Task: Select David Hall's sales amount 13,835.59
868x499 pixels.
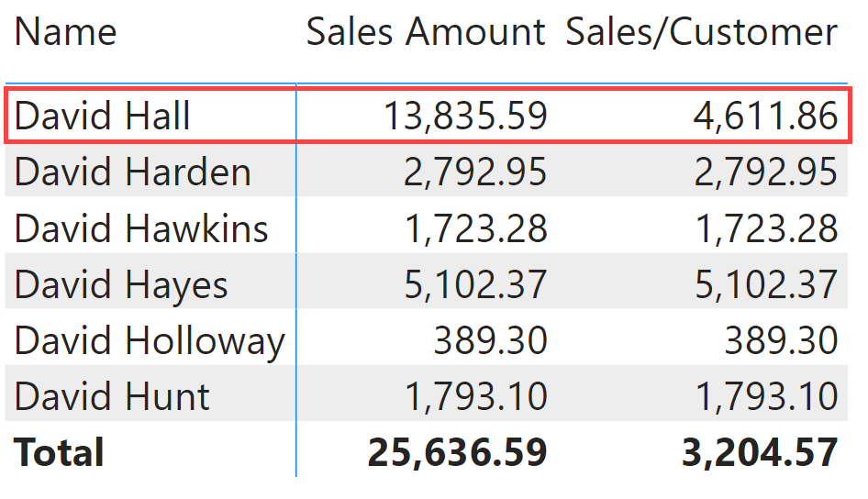Action: (465, 116)
